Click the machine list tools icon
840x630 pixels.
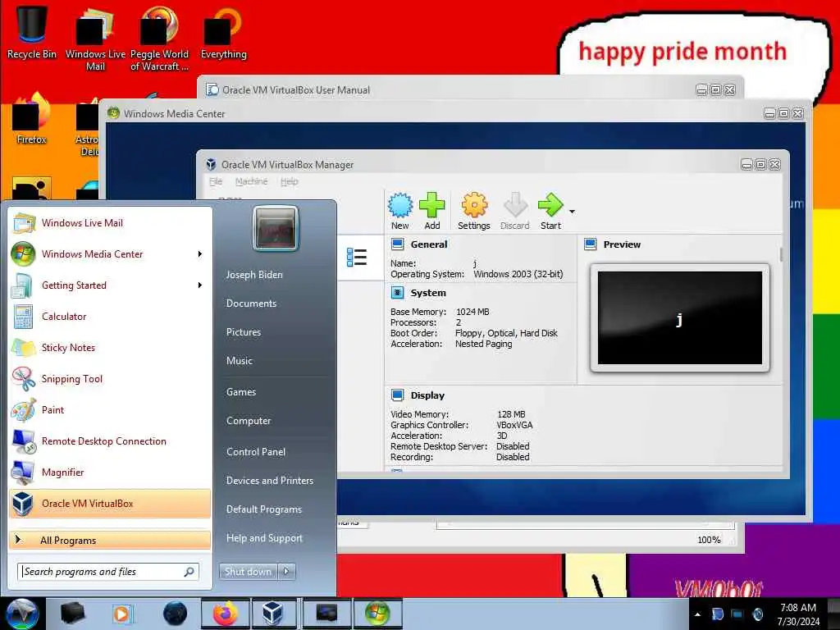(x=357, y=258)
